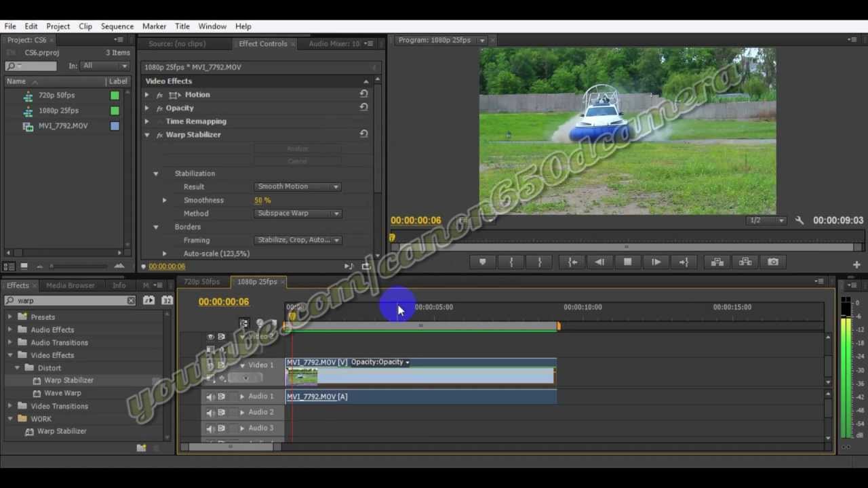Click the 720p 50fps sequence icon in Project
This screenshot has height=488, width=868.
coord(28,96)
